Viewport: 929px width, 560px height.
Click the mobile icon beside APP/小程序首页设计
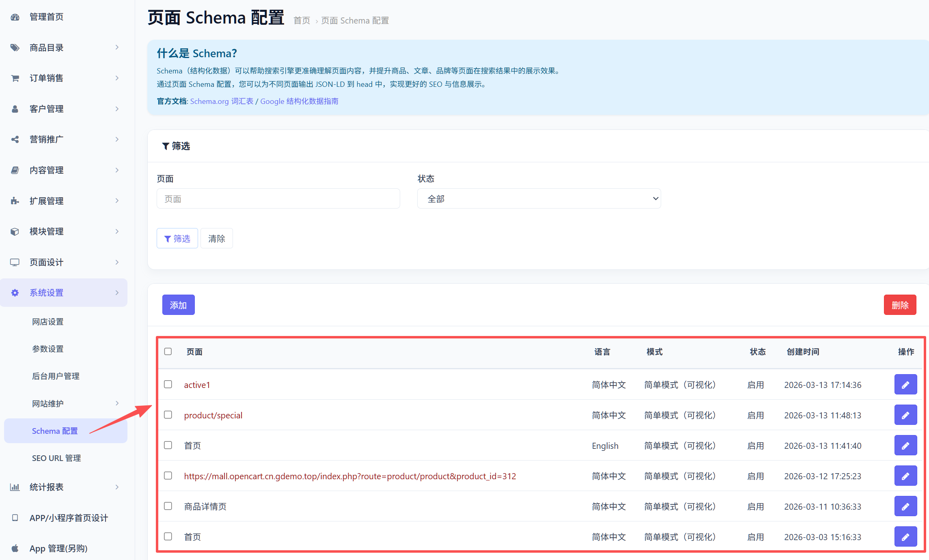click(x=15, y=518)
